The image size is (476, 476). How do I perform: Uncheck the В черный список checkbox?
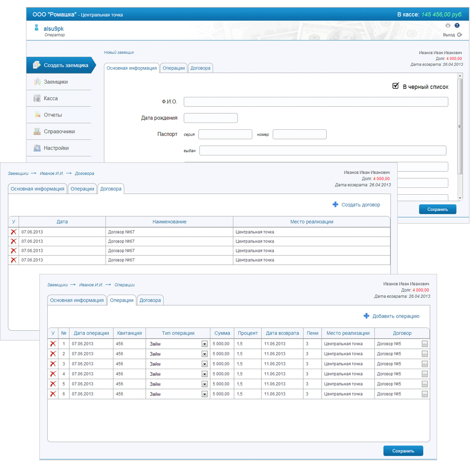(395, 86)
